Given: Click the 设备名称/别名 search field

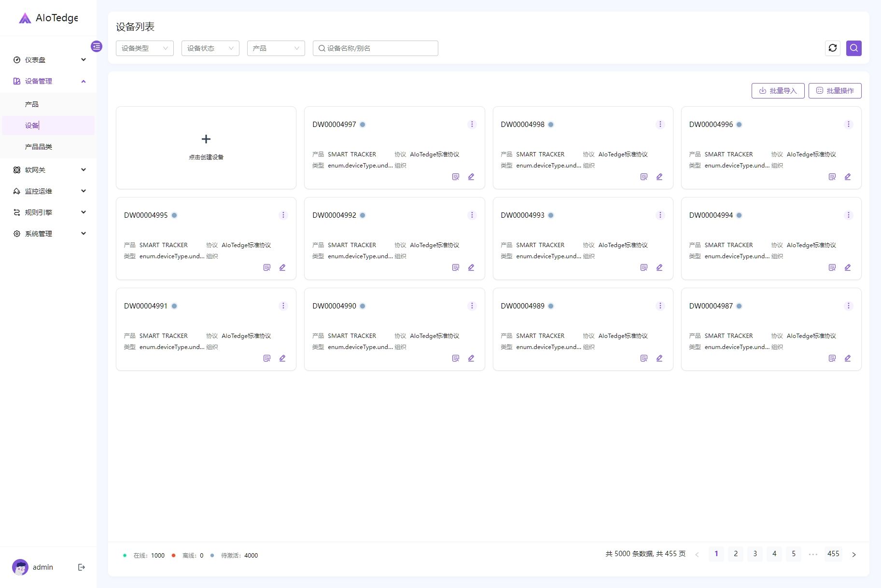Looking at the screenshot, I should (x=376, y=48).
